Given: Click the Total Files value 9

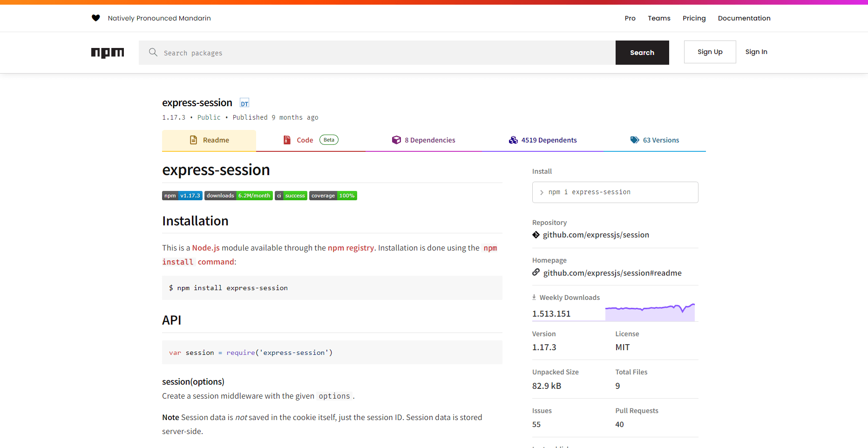Looking at the screenshot, I should coord(617,386).
